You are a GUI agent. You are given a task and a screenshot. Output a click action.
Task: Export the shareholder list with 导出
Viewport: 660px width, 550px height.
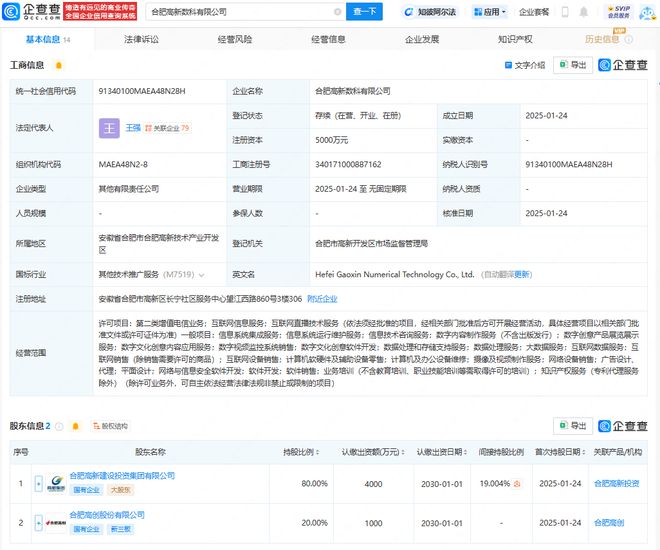pos(573,426)
